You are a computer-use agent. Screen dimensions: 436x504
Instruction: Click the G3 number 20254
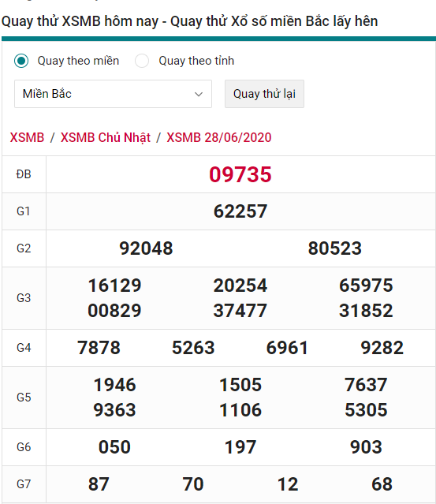240,286
